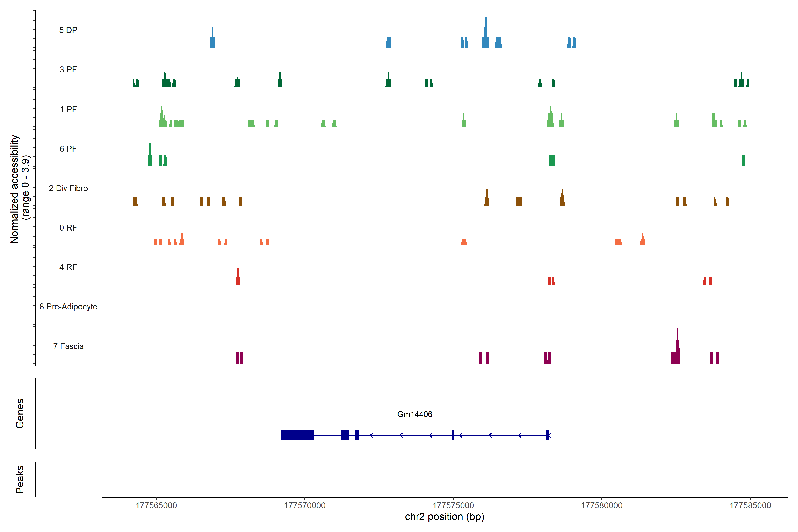Click the 4 RF track label
This screenshot has height=532, width=798.
click(x=68, y=267)
